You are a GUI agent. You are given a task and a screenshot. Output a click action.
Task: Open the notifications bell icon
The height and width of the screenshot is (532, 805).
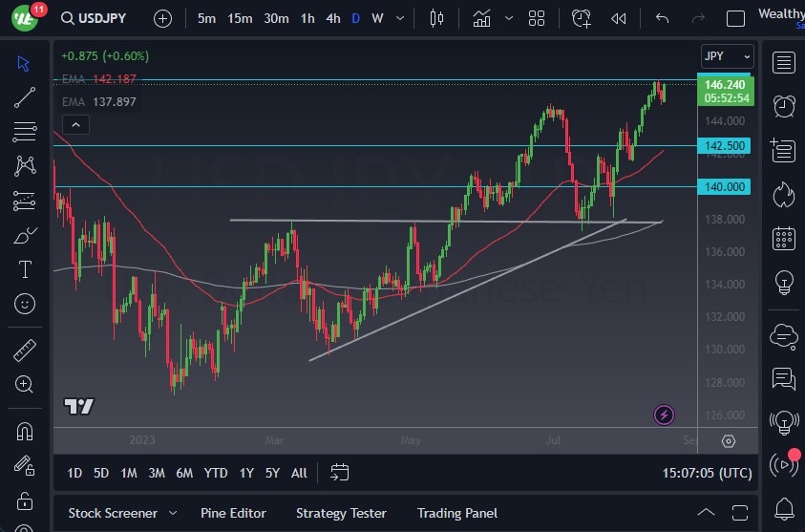tap(784, 508)
